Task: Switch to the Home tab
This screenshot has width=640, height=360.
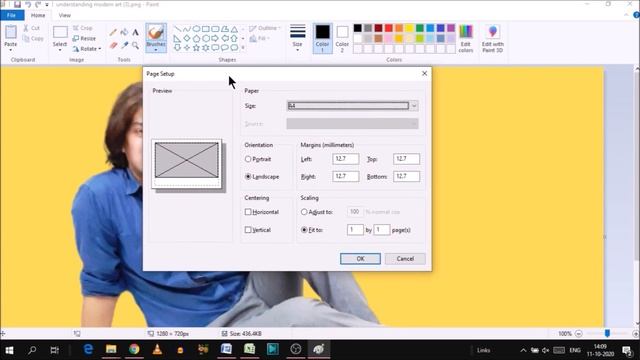Action: tap(38, 15)
